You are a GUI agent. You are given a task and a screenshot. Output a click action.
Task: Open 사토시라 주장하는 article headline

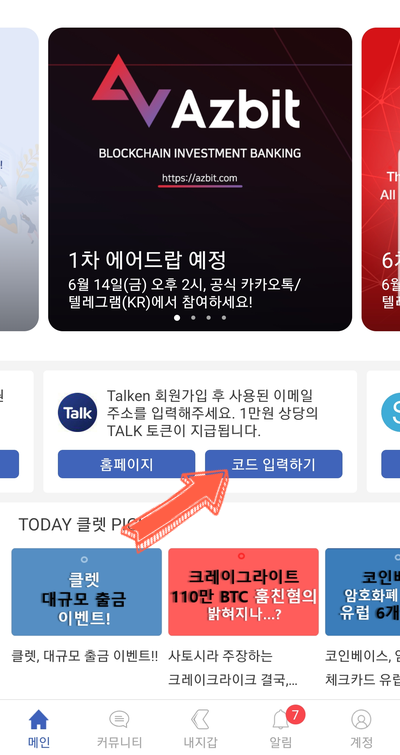(220, 655)
